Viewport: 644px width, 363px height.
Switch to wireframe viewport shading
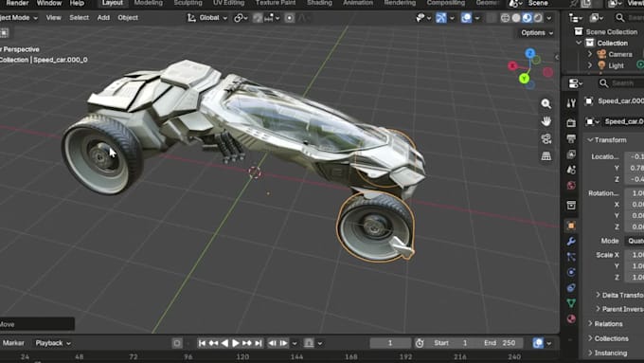[505, 18]
